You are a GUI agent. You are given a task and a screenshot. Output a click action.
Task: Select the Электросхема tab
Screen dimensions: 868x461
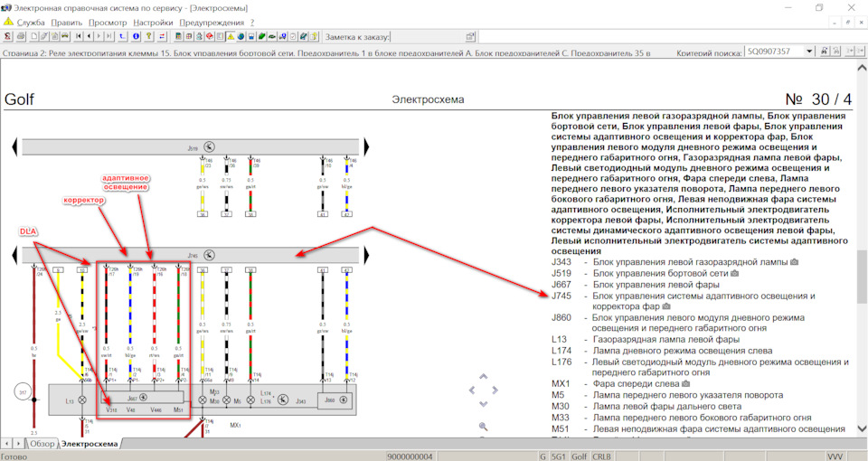pos(90,444)
